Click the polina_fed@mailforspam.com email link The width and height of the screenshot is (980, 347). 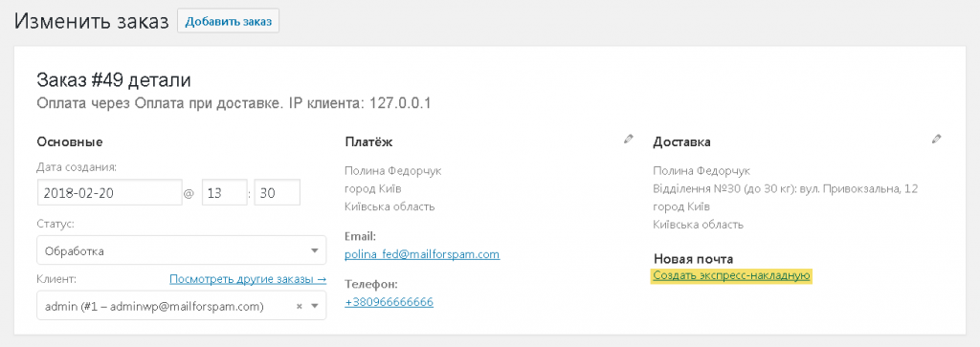pos(422,254)
